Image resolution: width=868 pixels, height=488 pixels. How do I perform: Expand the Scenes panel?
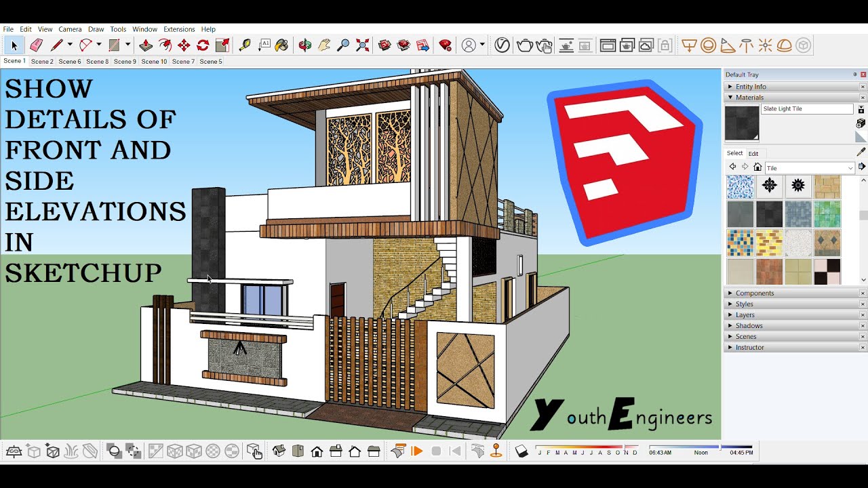click(x=795, y=336)
